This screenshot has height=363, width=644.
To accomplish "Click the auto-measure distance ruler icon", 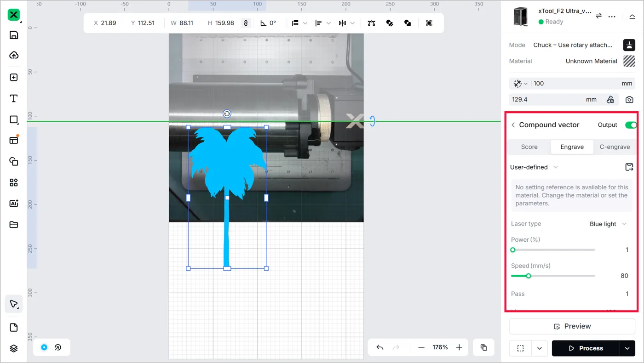I will click(610, 99).
